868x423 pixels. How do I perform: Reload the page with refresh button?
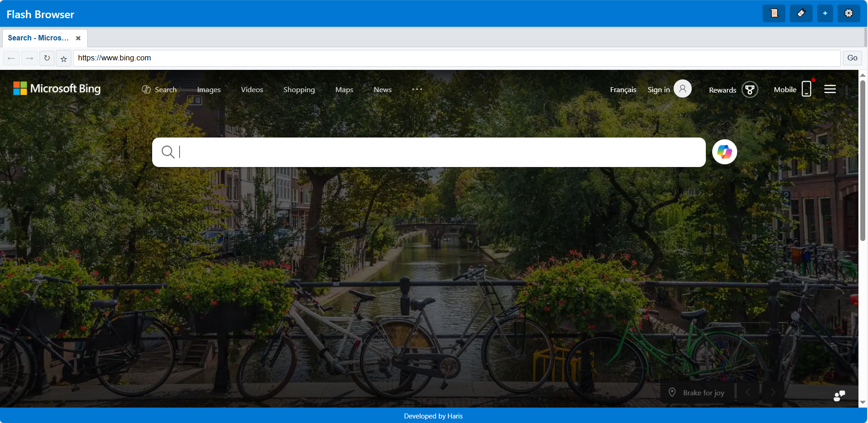[47, 58]
